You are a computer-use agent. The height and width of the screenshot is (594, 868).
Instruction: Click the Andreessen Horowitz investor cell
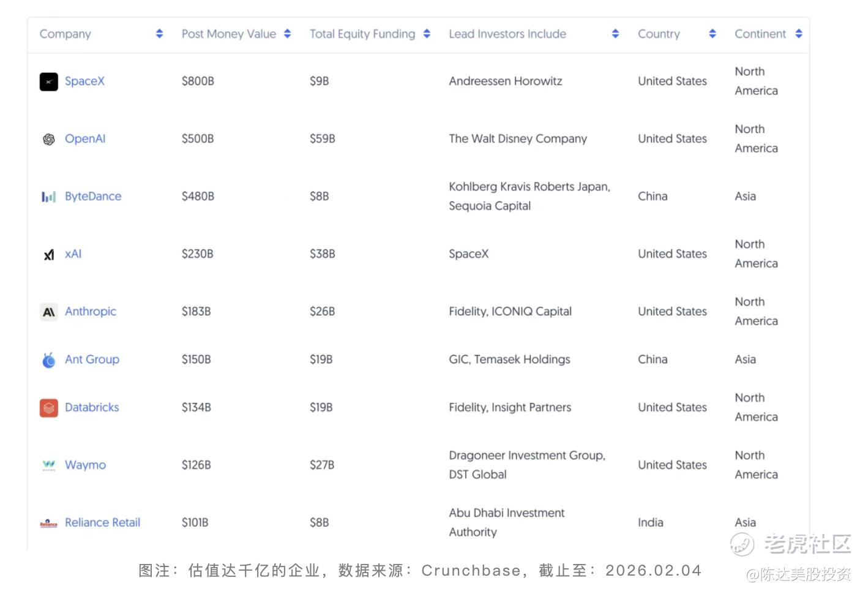505,81
